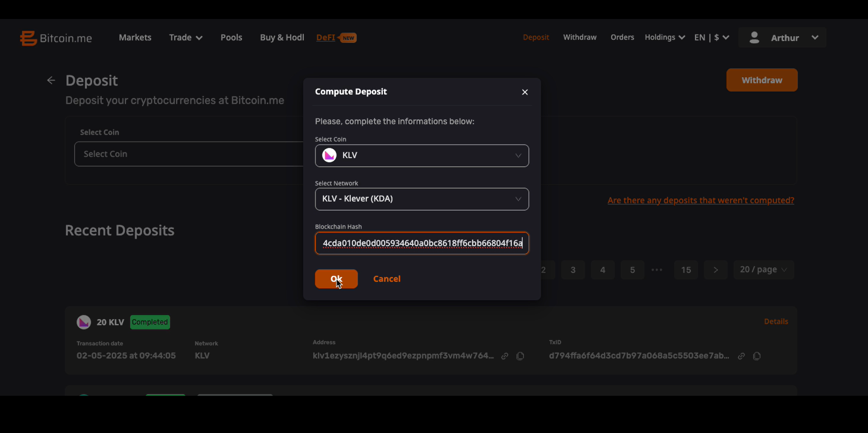Copy the deposit address klv1ezys...
Viewport: 868px width, 433px height.
pyautogui.click(x=520, y=356)
